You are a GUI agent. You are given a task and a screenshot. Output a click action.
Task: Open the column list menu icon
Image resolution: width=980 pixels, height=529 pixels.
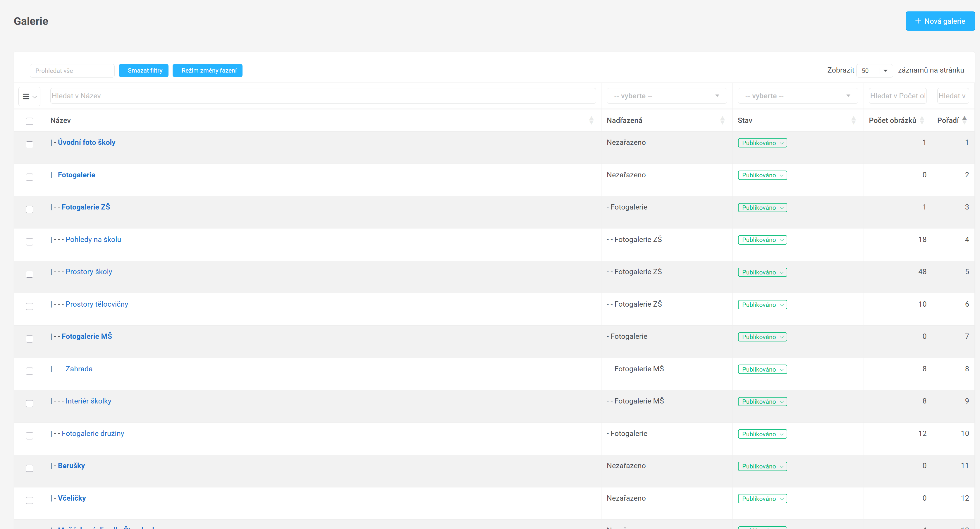29,96
